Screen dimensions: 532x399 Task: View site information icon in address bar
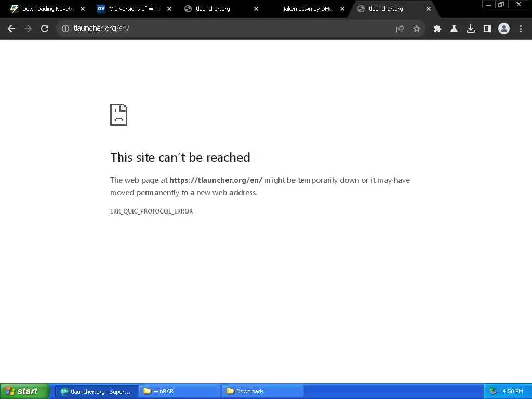tap(65, 29)
